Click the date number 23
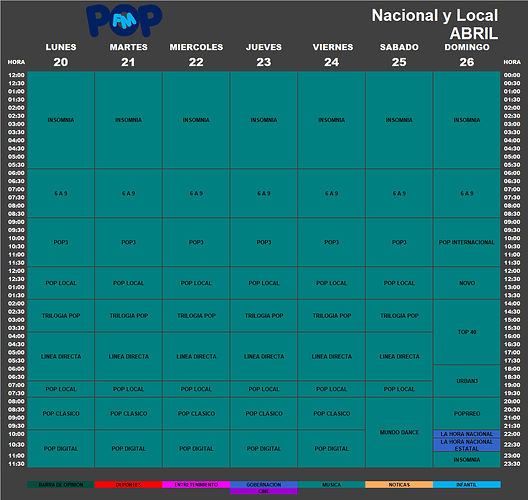 [x=264, y=62]
